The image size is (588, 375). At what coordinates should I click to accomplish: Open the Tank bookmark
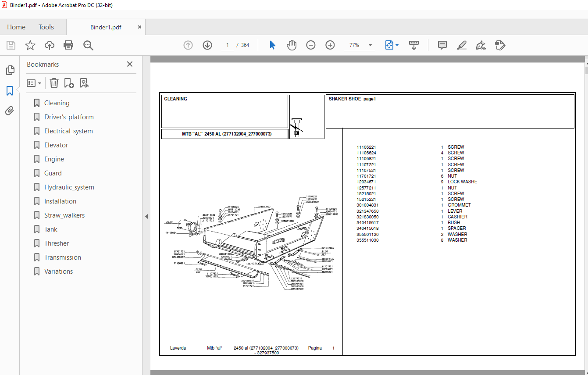[x=50, y=229]
